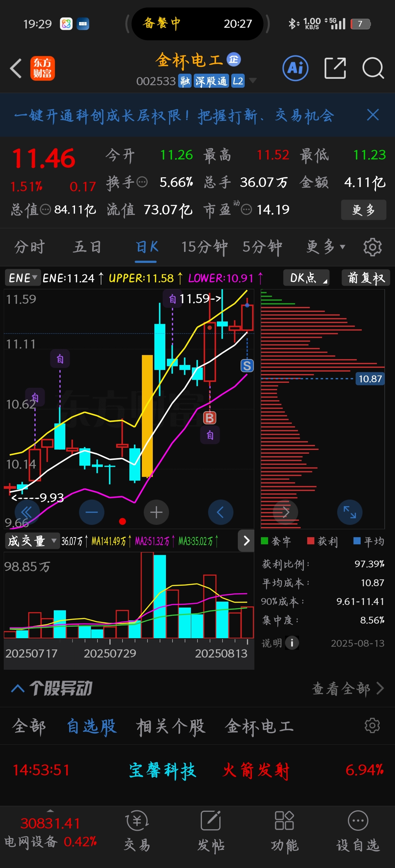This screenshot has width=395, height=868.
Task: Open 宝馨科技 stock entry
Action: click(x=162, y=770)
